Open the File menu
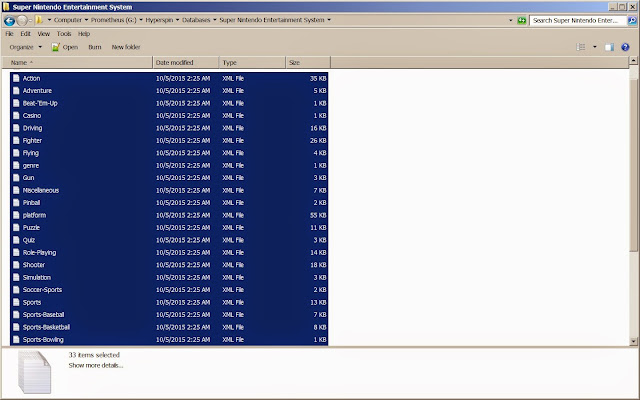The image size is (640, 400). click(x=9, y=34)
